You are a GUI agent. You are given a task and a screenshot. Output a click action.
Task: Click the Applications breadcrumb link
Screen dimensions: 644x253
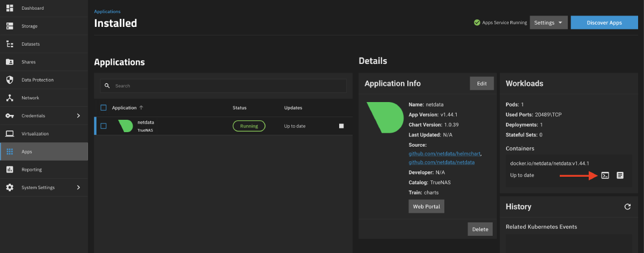(x=107, y=11)
